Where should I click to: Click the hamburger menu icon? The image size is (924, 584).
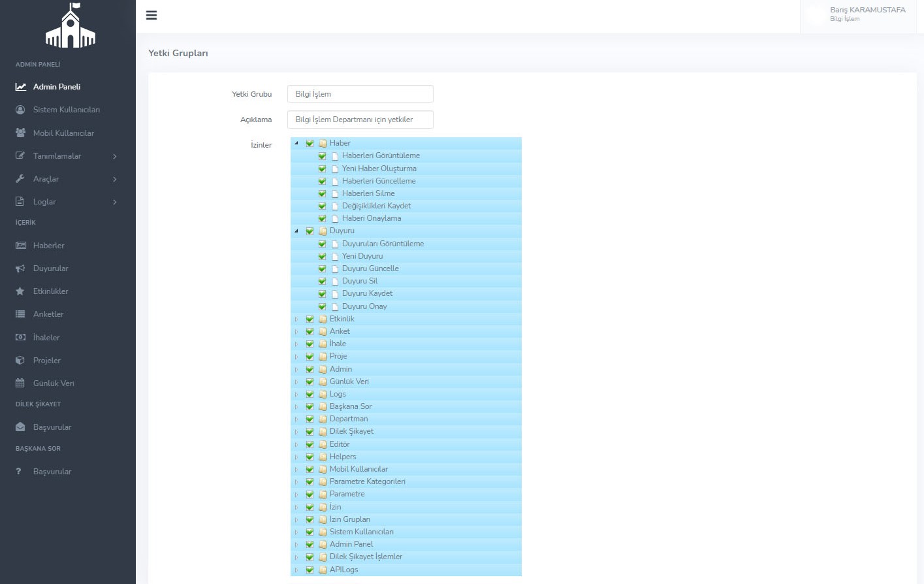pyautogui.click(x=151, y=15)
